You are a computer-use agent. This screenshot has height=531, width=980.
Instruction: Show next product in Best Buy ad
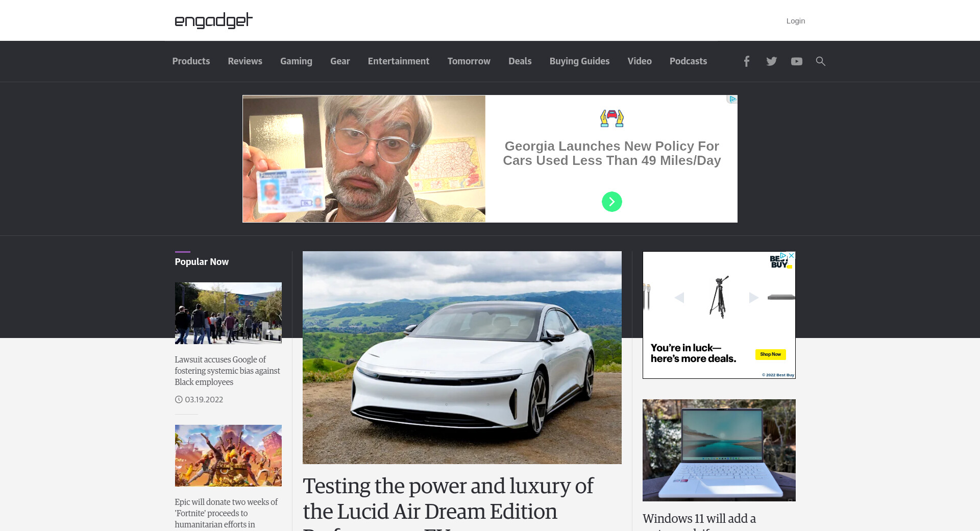pos(753,298)
